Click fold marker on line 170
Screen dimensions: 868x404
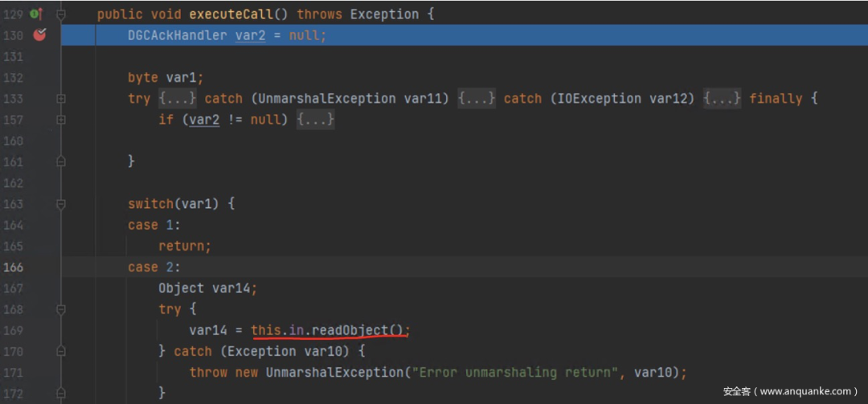[61, 351]
